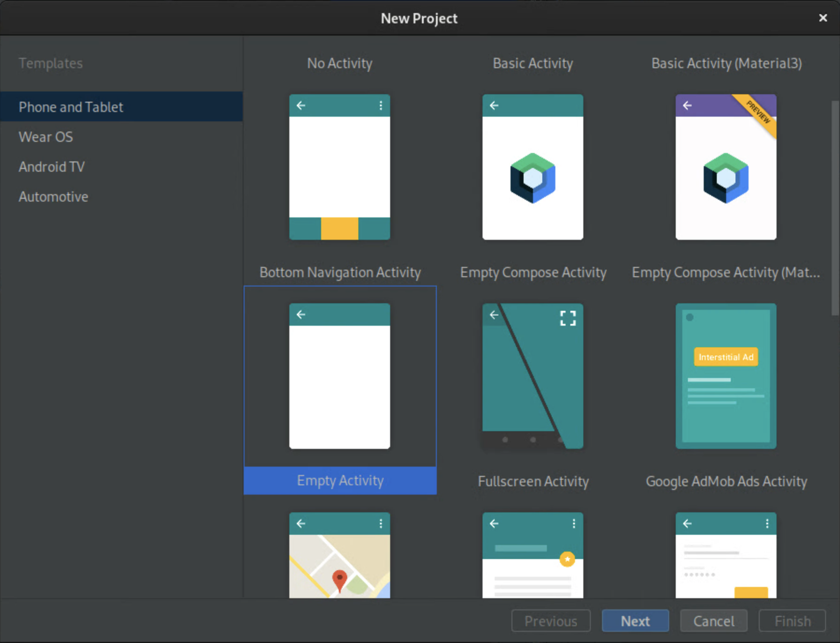This screenshot has width=840, height=643.
Task: Click the red map pin in the maps template
Action: (339, 579)
